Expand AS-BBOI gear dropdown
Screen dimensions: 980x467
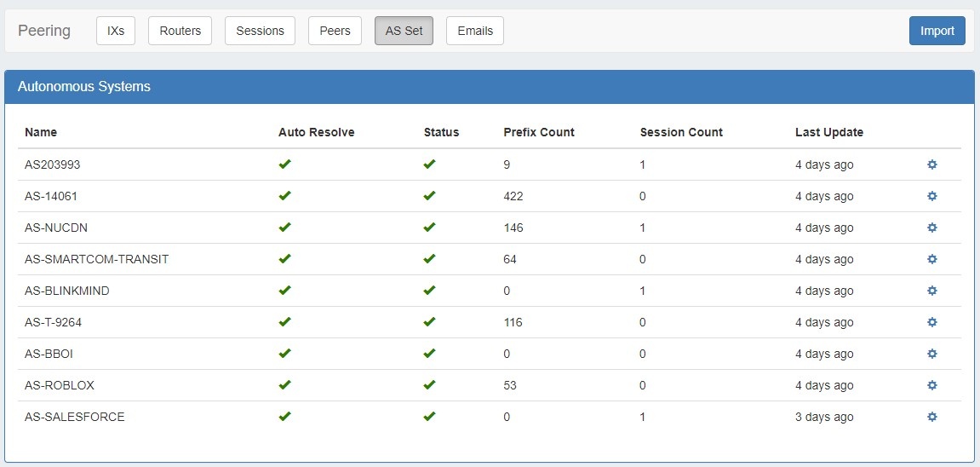[931, 354]
